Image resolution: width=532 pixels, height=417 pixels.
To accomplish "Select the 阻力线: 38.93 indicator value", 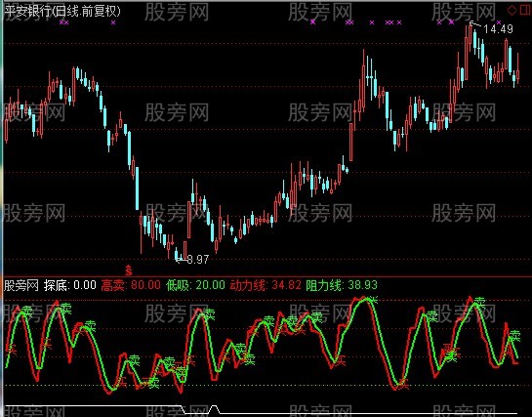I will click(342, 285).
